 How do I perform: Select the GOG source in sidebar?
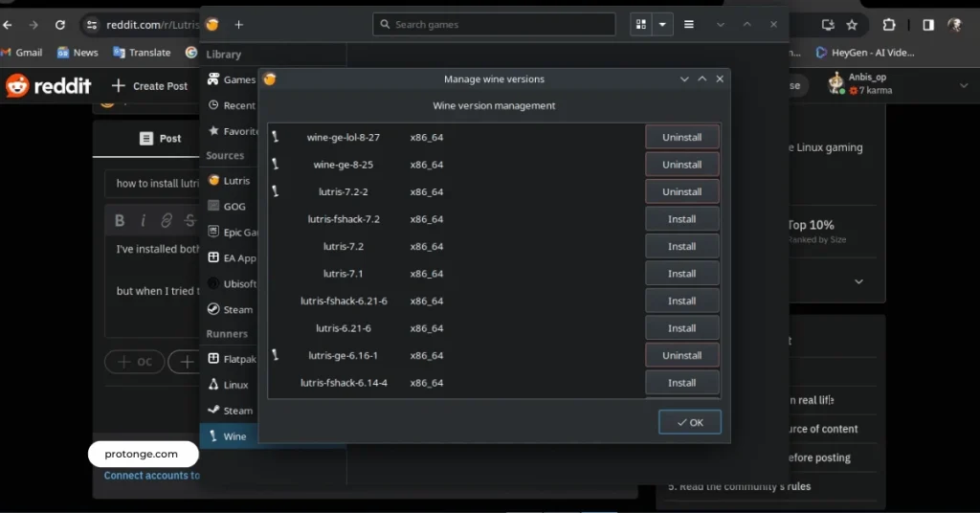(234, 206)
